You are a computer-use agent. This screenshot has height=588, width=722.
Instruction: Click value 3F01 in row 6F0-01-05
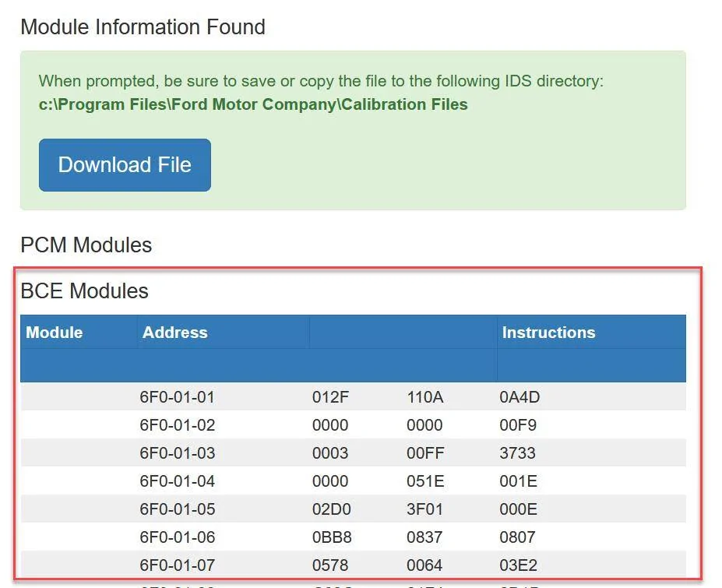[424, 509]
